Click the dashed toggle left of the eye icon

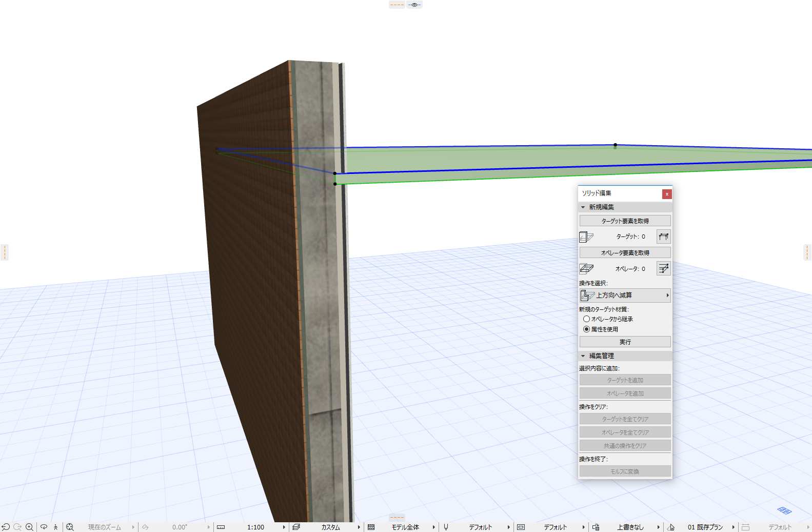397,5
